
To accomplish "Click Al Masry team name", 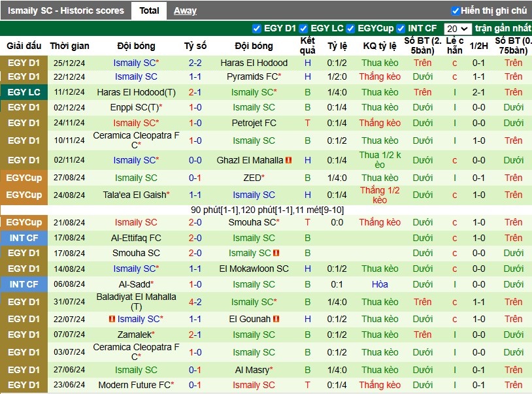I will tap(254, 370).
